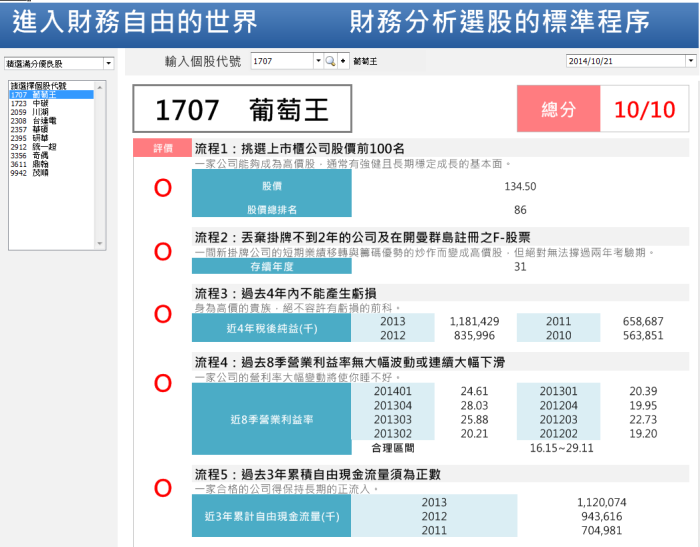The image size is (700, 547).
Task: Click the stock list scrollbar down arrow
Action: (100, 243)
